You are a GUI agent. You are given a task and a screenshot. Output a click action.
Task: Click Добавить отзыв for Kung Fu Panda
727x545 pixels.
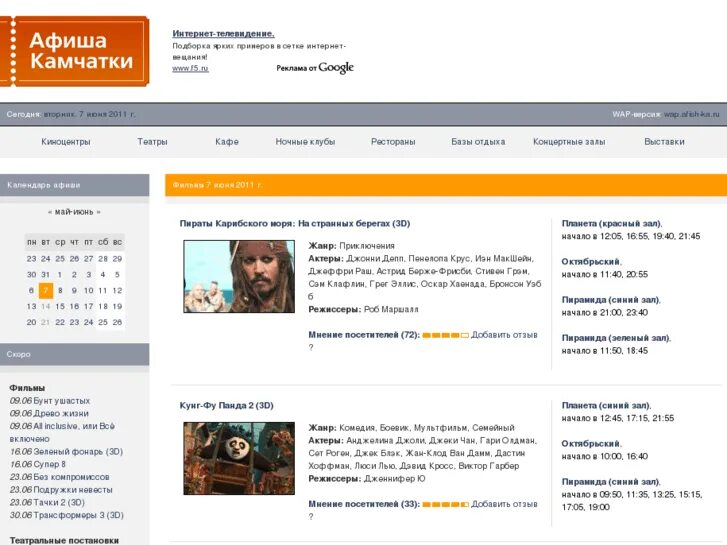(504, 504)
